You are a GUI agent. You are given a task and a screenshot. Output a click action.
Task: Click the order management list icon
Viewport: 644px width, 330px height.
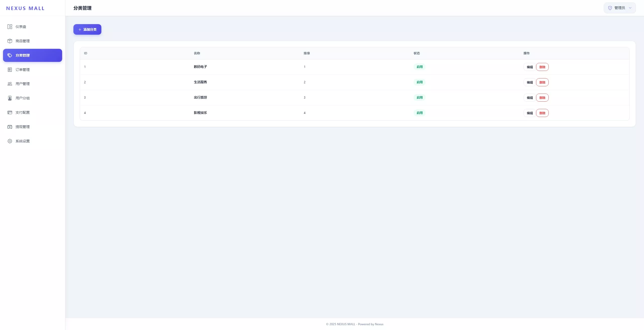pos(10,70)
